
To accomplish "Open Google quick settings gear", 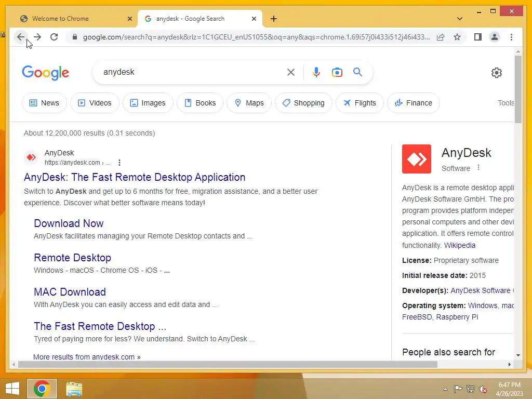I will pos(496,73).
